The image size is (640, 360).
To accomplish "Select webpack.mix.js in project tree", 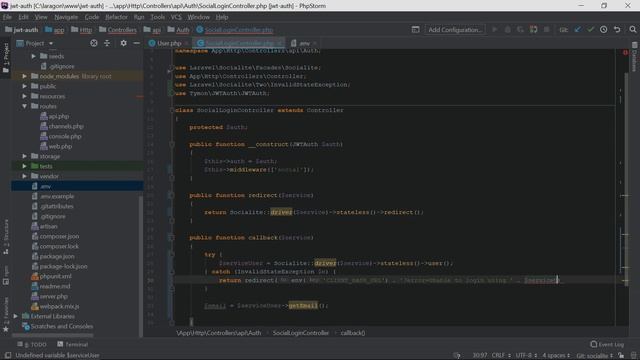I will pos(56,306).
